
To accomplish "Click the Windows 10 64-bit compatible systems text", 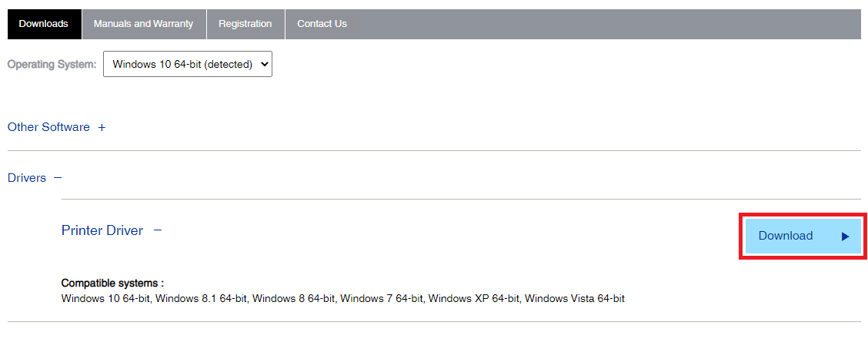I will click(x=105, y=298).
